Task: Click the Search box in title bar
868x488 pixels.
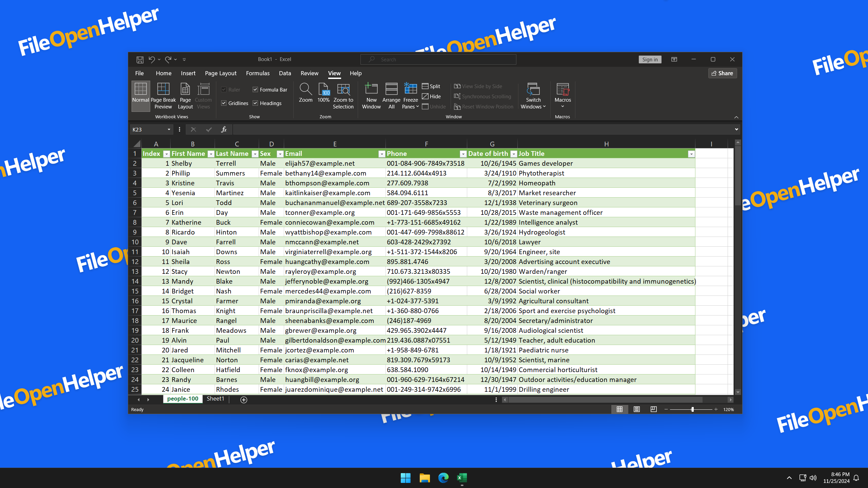Action: click(x=438, y=59)
